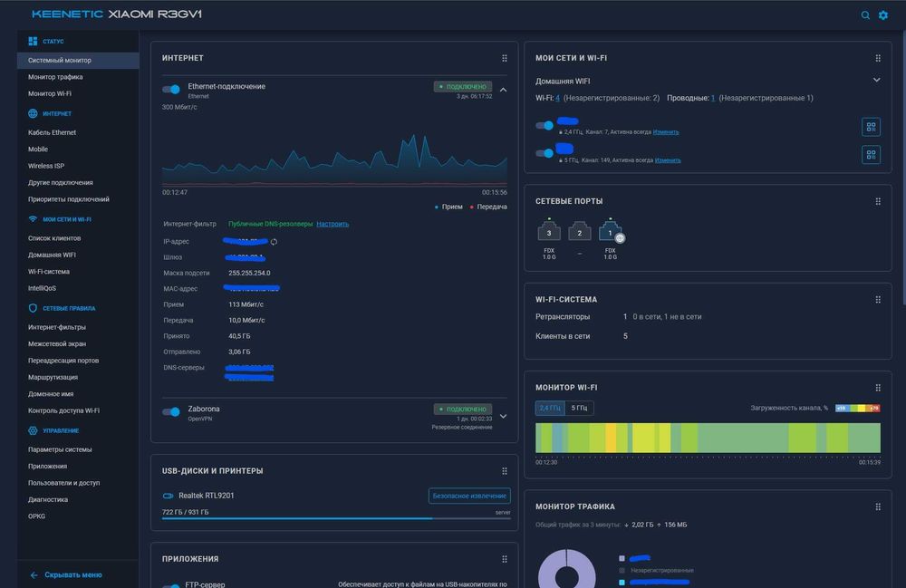The width and height of the screenshot is (906, 588).
Task: Show the QR code for the 2.4 GHz network
Action: pyautogui.click(x=871, y=127)
